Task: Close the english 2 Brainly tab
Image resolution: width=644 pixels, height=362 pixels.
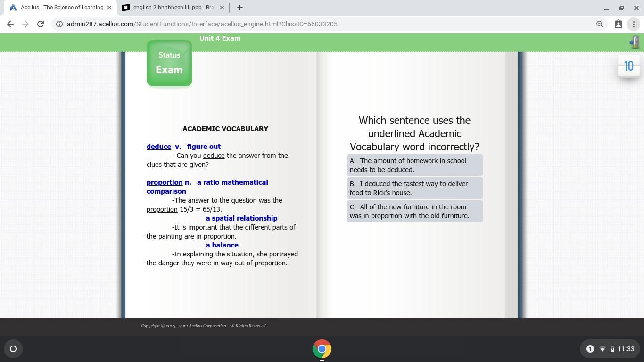Action: [x=222, y=8]
